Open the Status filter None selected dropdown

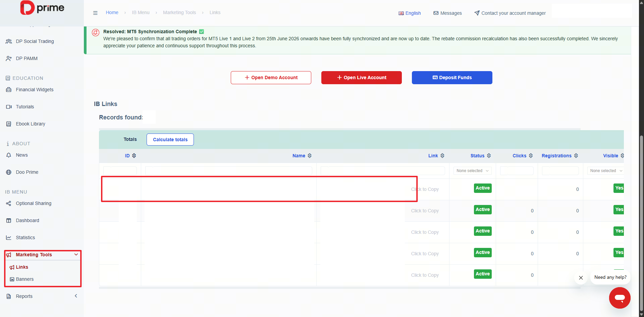click(472, 171)
